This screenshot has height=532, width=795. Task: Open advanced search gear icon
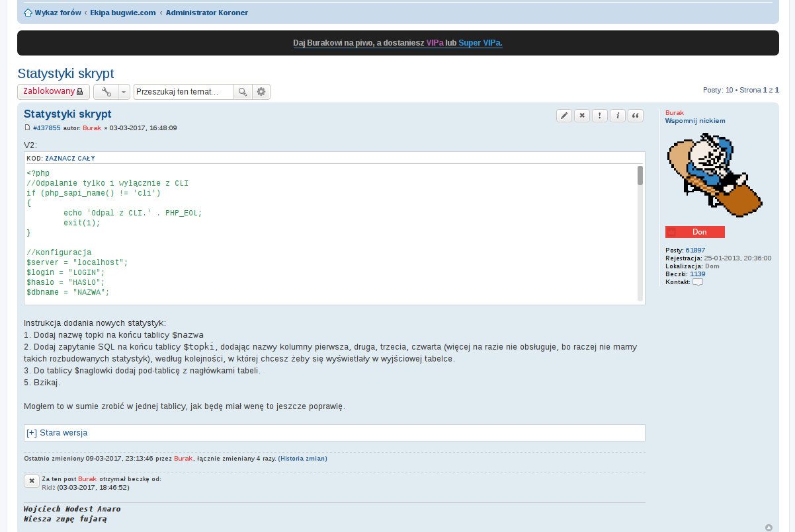261,92
